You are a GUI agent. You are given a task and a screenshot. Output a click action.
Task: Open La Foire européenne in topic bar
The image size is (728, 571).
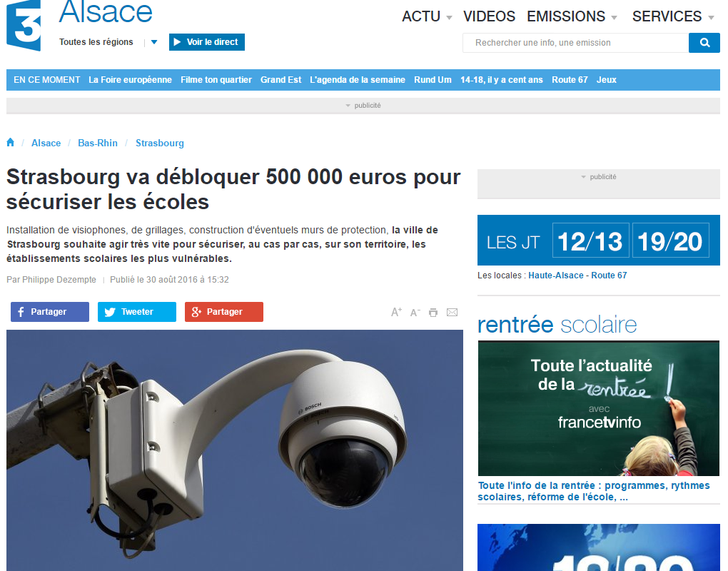click(x=130, y=80)
